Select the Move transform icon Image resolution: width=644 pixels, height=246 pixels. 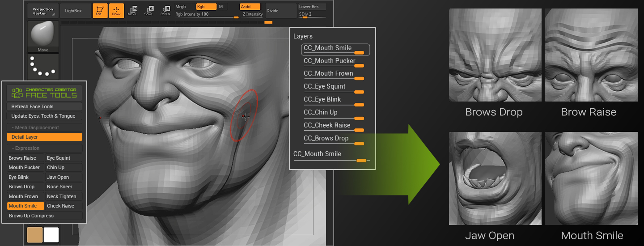point(132,11)
